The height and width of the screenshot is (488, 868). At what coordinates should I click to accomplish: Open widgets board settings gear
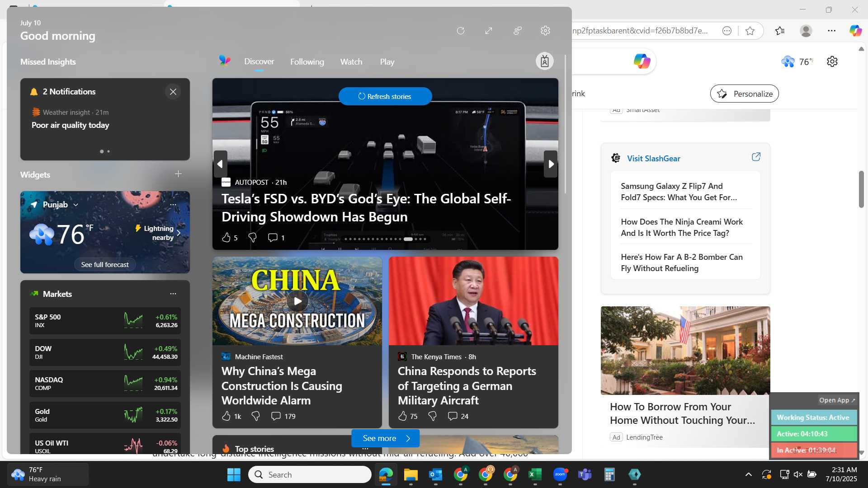546,31
